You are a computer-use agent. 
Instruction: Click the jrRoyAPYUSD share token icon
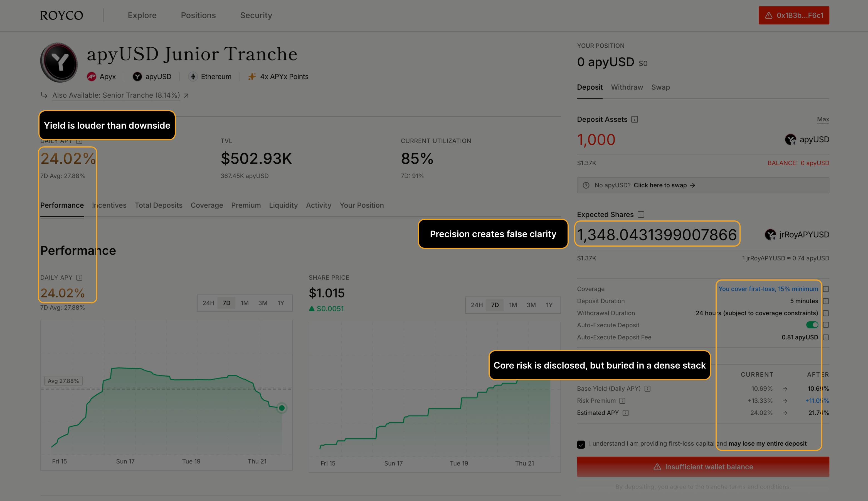tap(770, 235)
